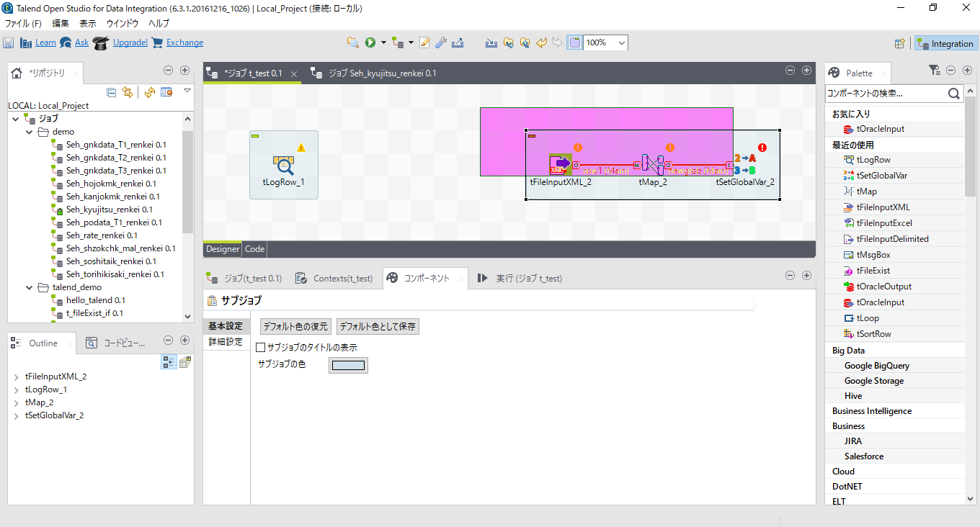Open the zoom 100% dropdown

pos(621,43)
